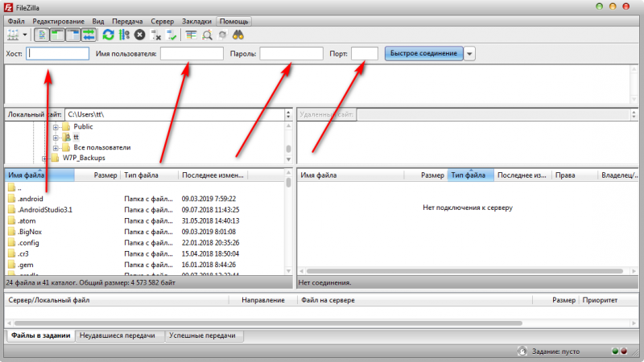
Task: Open quick connect history dropdown arrow
Action: (x=469, y=54)
